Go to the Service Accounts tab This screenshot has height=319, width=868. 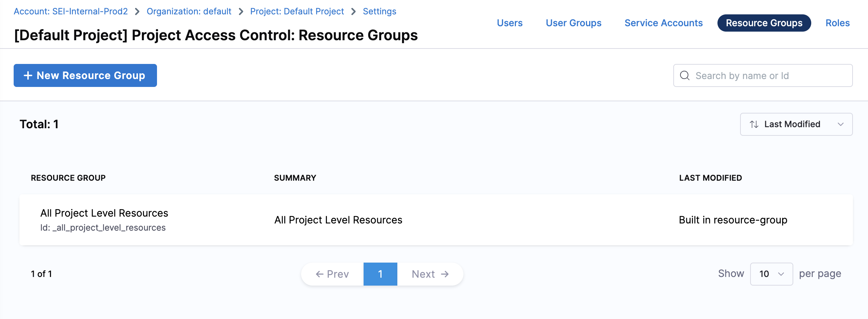[x=663, y=23]
